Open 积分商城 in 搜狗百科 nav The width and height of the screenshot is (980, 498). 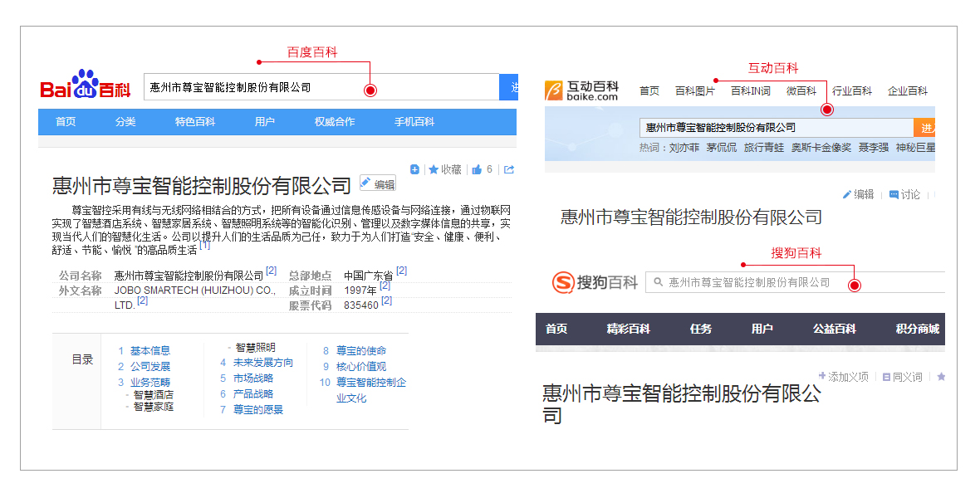pos(918,329)
